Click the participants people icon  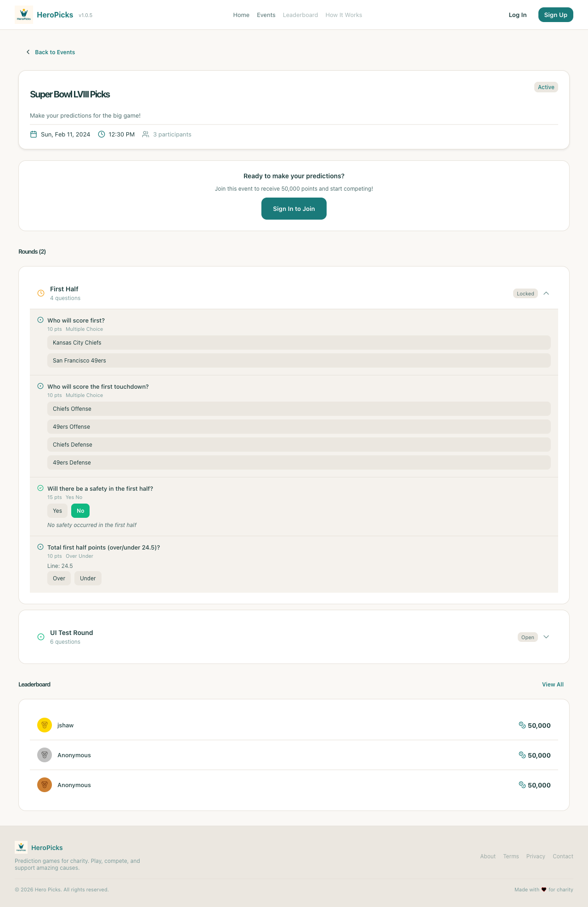[146, 134]
